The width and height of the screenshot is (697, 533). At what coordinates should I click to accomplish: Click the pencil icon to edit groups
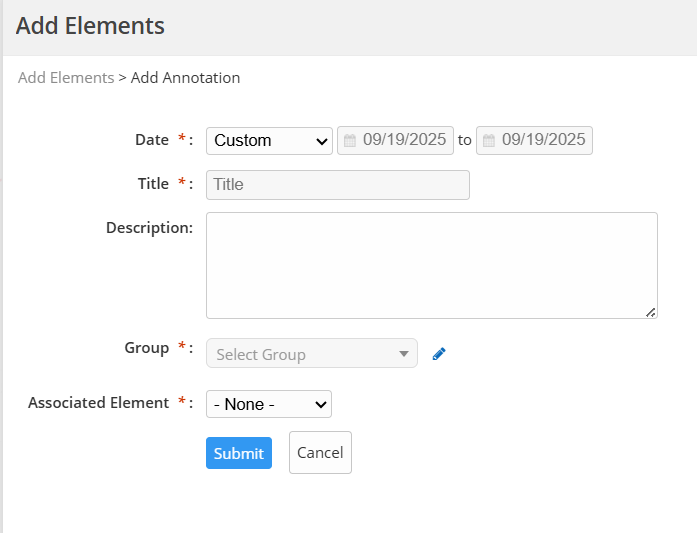(438, 354)
